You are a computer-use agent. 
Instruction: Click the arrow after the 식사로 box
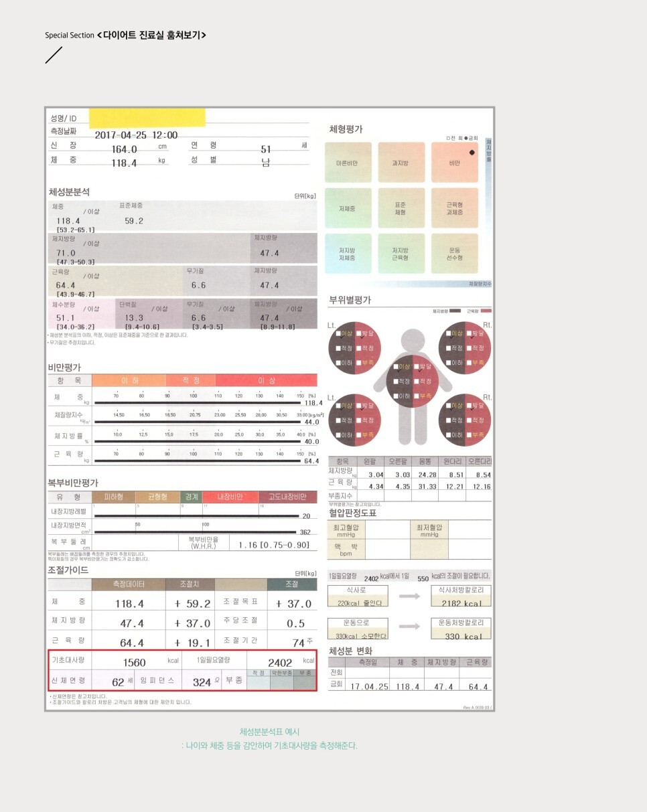[409, 595]
